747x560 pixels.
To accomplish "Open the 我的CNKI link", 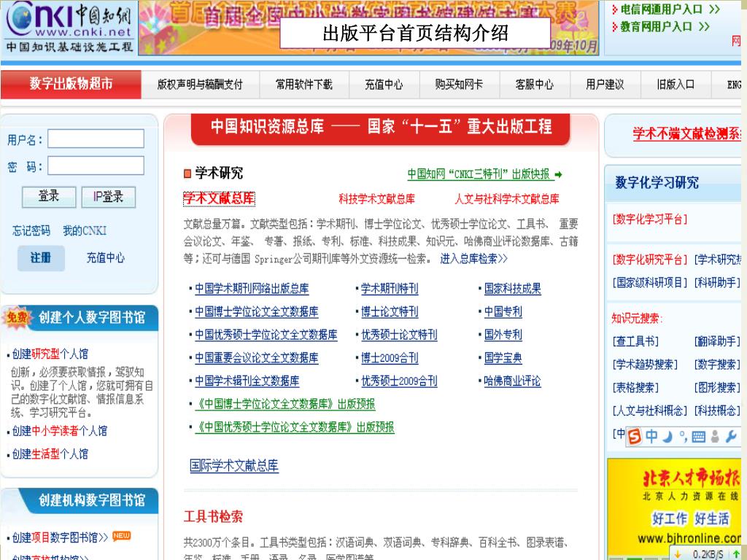I will pos(85,231).
